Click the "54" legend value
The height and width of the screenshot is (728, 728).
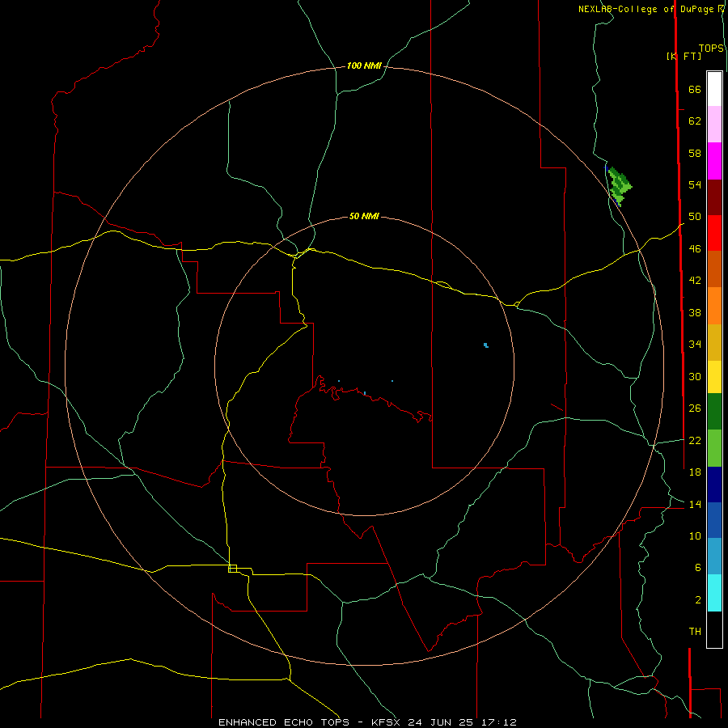coord(695,184)
